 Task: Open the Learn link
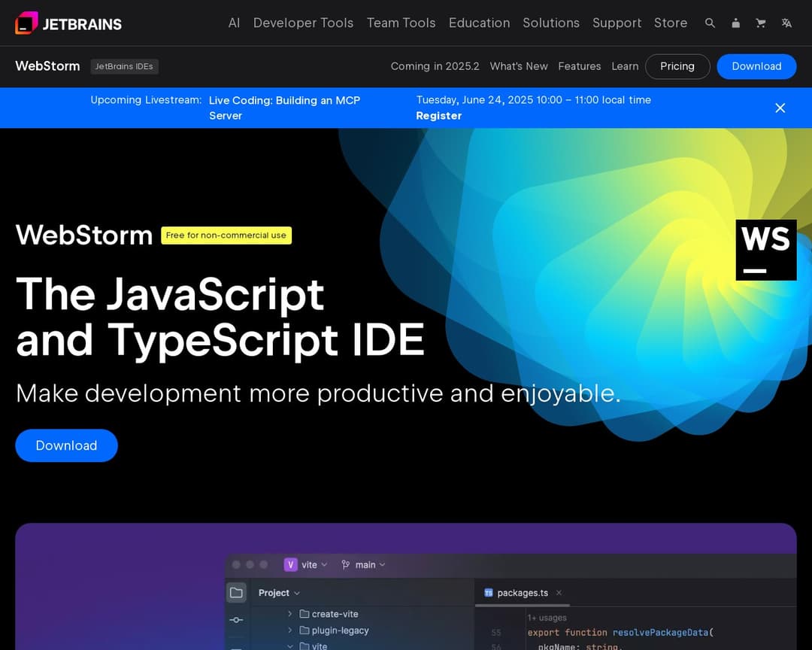[625, 66]
